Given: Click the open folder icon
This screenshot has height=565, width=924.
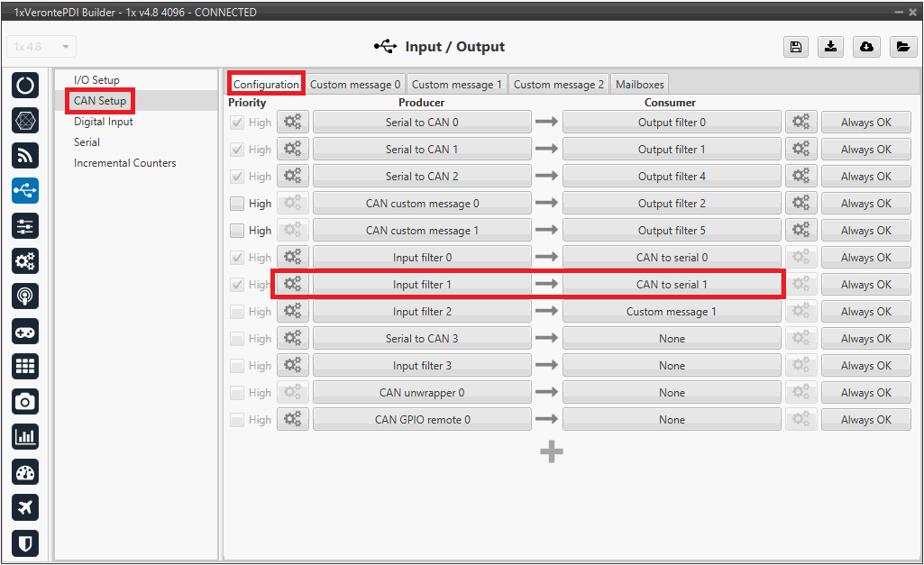Looking at the screenshot, I should (902, 47).
